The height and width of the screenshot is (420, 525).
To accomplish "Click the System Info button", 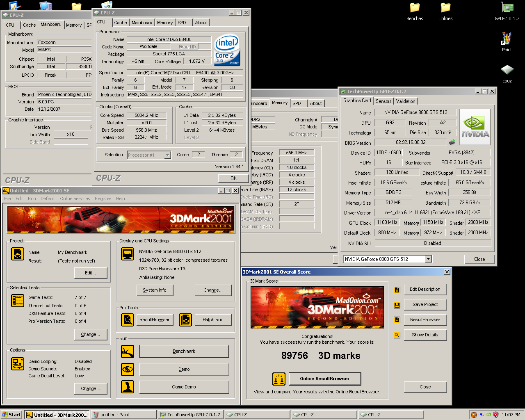I will pos(155,290).
